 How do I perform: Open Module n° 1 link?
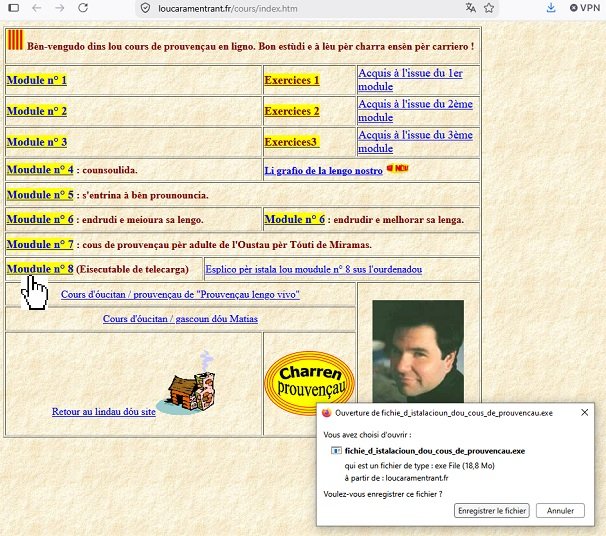point(37,80)
